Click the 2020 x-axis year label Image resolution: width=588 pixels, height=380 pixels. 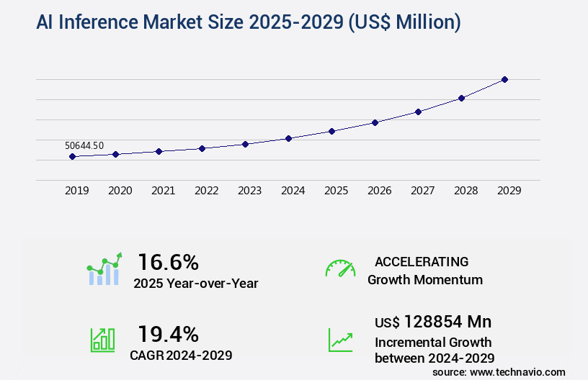(120, 191)
